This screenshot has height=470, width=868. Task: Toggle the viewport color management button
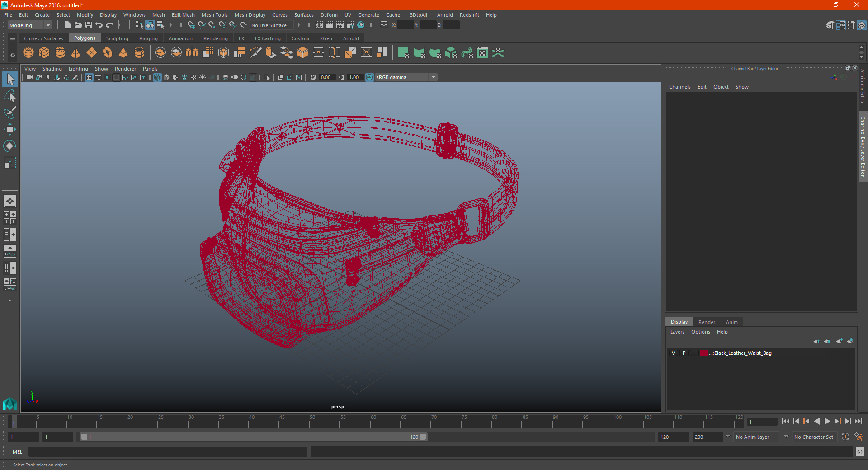(x=369, y=77)
